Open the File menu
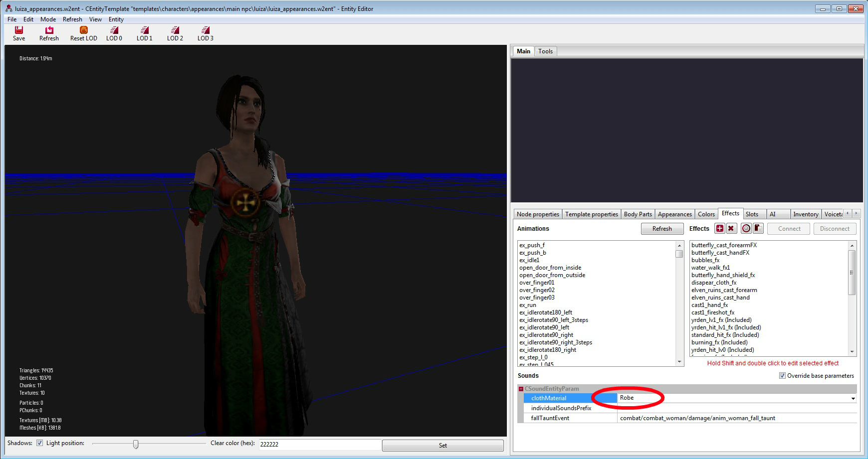 pyautogui.click(x=12, y=19)
